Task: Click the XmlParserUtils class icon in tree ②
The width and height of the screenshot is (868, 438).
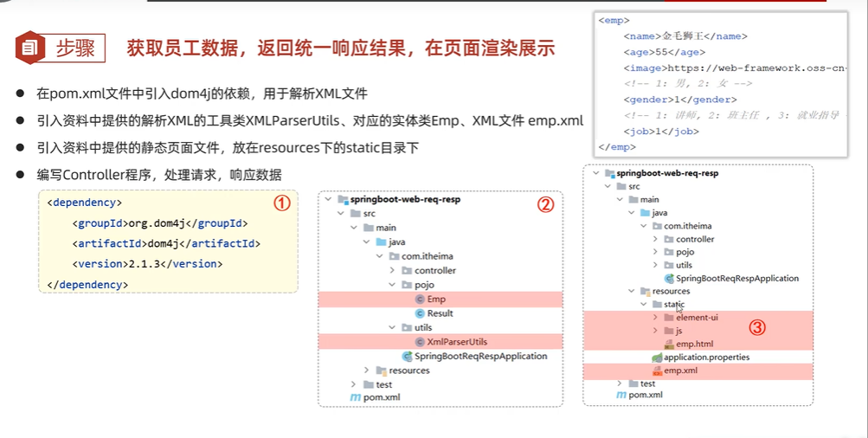Action: click(x=420, y=342)
